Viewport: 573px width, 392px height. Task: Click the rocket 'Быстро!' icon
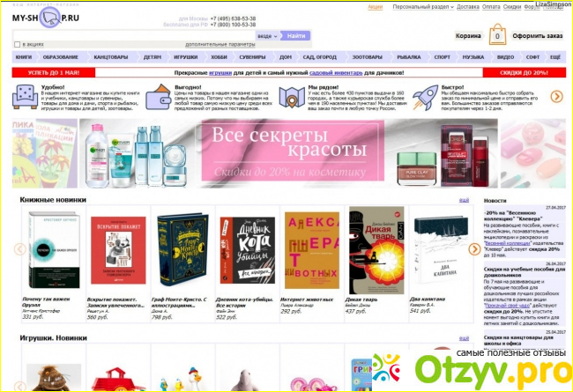(x=426, y=98)
